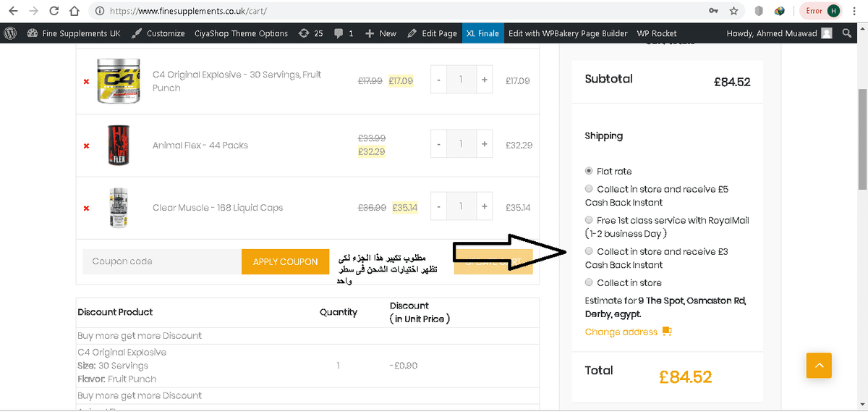This screenshot has height=412, width=868.
Task: Select Edit Page in admin bar
Action: click(x=432, y=33)
